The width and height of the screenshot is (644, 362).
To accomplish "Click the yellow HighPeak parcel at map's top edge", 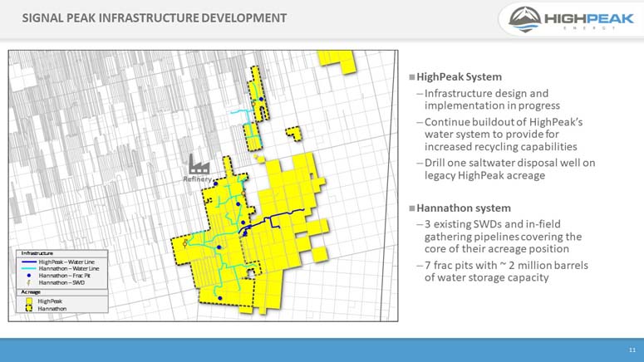I will (337, 61).
